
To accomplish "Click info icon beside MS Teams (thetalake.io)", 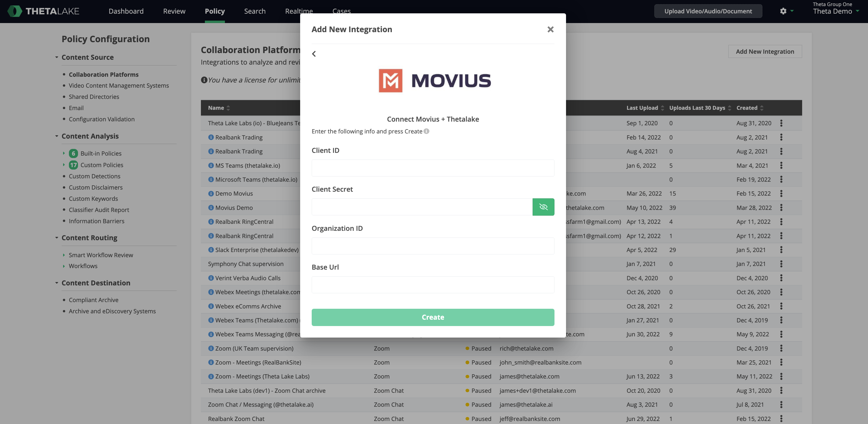I will (x=211, y=165).
